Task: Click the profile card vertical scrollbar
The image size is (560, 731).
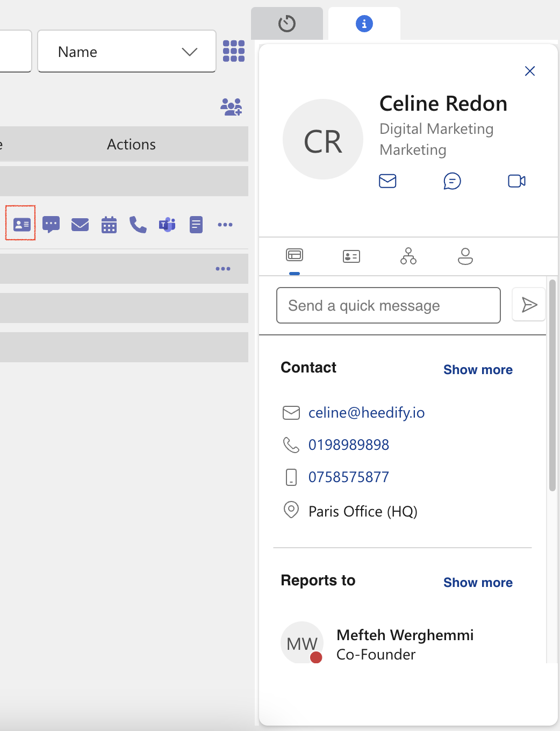Action: [552, 385]
